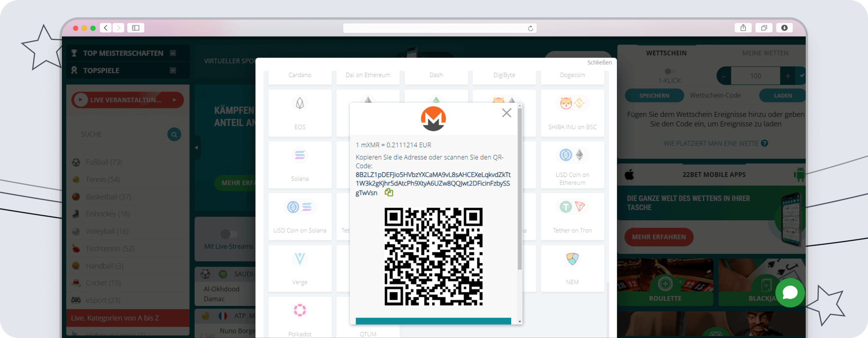Screen dimensions: 868x338
Task: Open the live chat bubble
Action: [x=790, y=293]
